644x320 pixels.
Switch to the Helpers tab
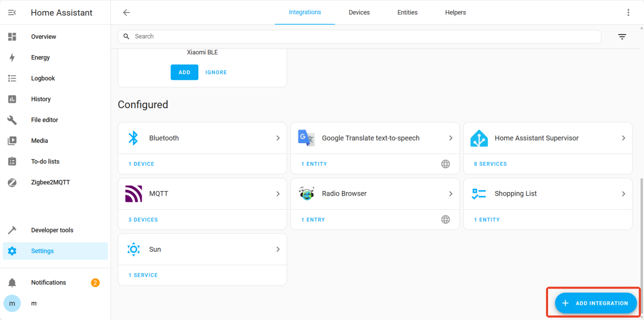(455, 13)
